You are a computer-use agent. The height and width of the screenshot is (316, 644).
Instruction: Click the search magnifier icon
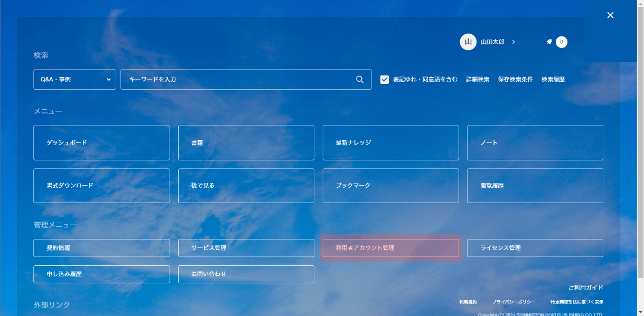[360, 80]
